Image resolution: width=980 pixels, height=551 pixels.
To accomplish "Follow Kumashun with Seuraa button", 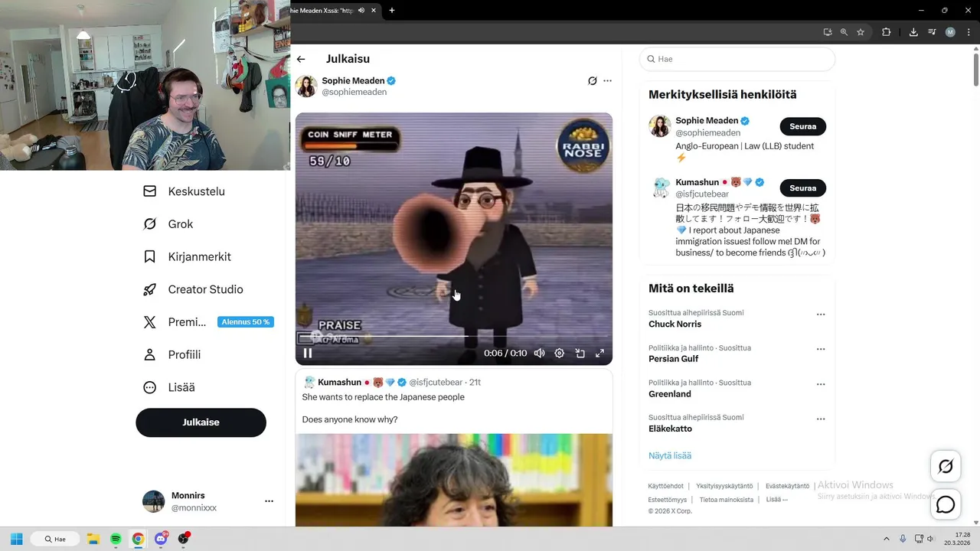I will pyautogui.click(x=802, y=188).
